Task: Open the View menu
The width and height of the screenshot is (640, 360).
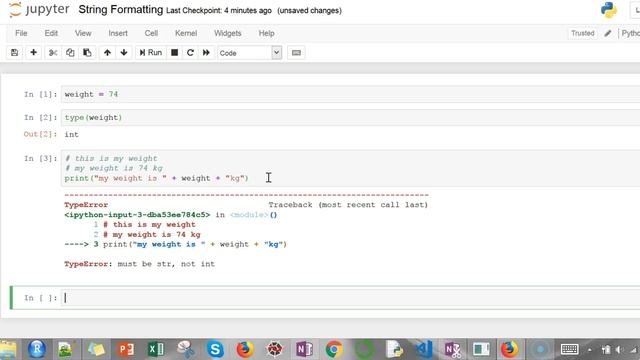Action: (x=83, y=33)
